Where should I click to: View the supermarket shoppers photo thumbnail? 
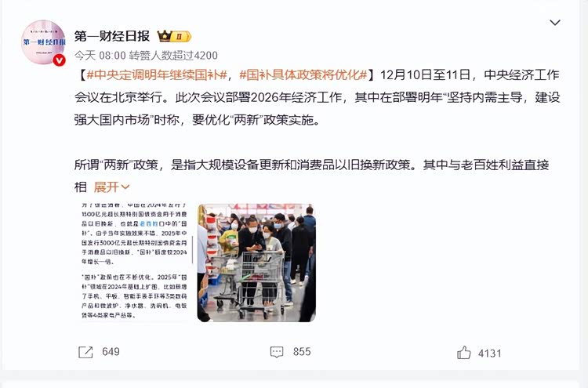coord(256,263)
